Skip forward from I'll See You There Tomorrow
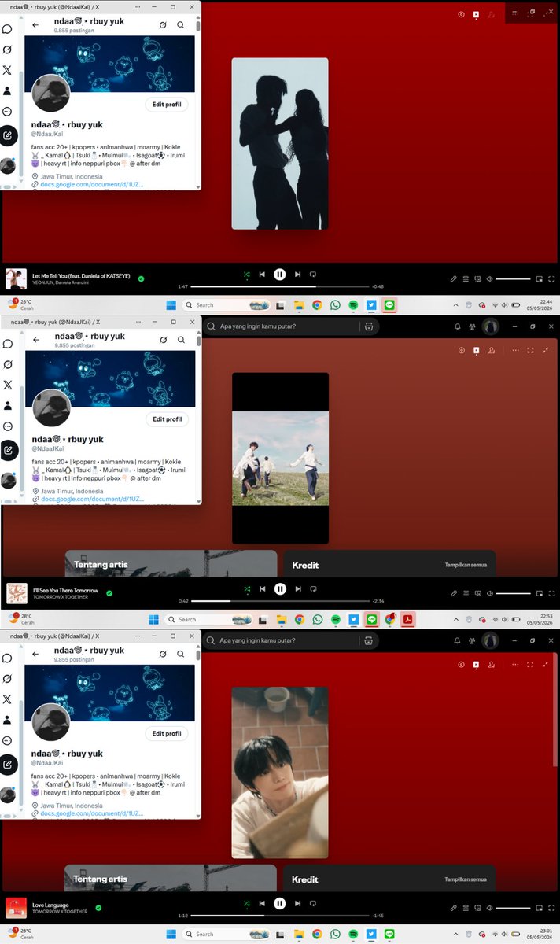The height and width of the screenshot is (944, 560). pos(297,588)
